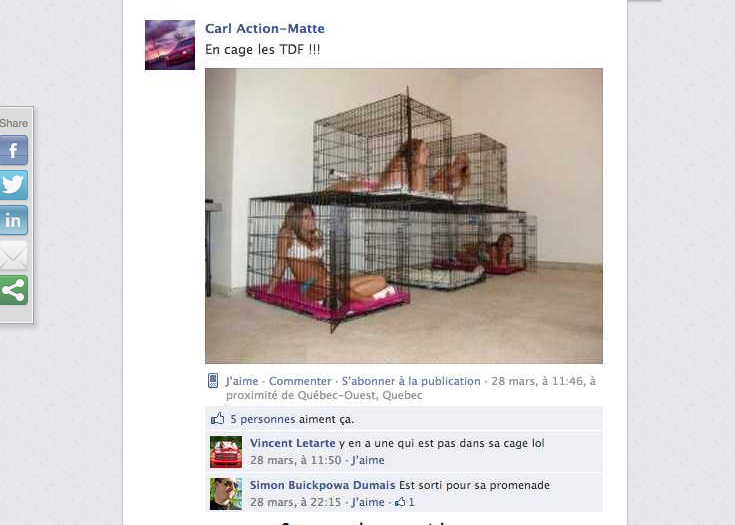Open Vincent Letarte's profile name link

point(292,443)
